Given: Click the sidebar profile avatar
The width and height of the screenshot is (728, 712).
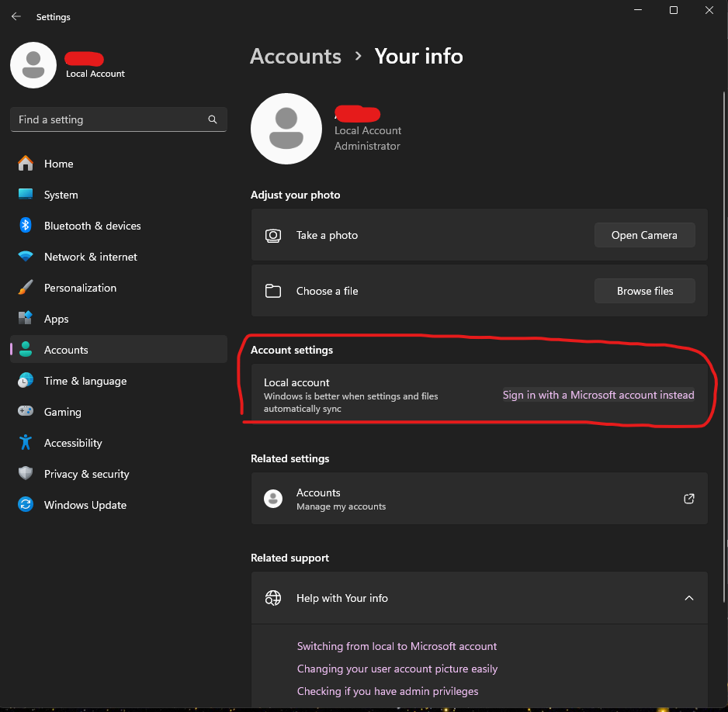Looking at the screenshot, I should pos(33,65).
